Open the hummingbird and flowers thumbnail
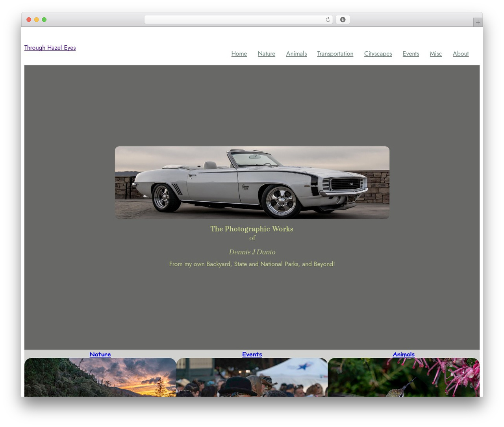This screenshot has width=504, height=427. 404,377
